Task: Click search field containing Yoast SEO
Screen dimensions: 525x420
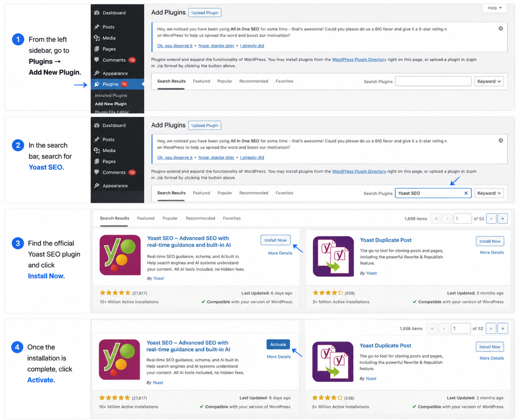Action: point(433,193)
